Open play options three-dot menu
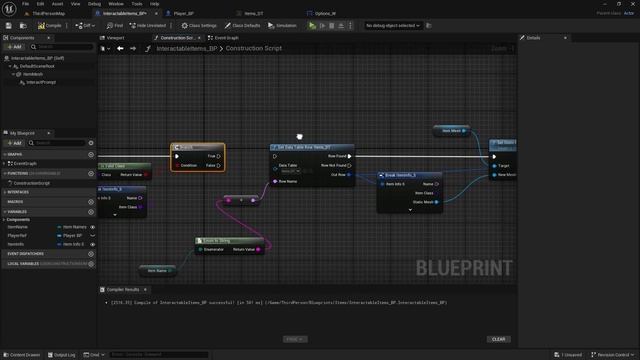640x360 pixels. pos(350,25)
